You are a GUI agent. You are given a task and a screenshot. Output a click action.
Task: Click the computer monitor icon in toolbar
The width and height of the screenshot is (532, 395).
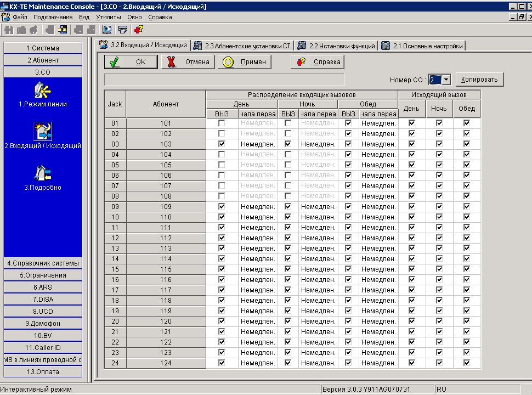click(107, 30)
